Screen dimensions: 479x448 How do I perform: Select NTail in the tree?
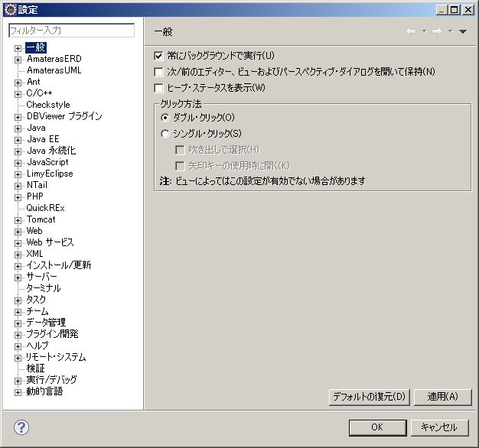tap(37, 185)
